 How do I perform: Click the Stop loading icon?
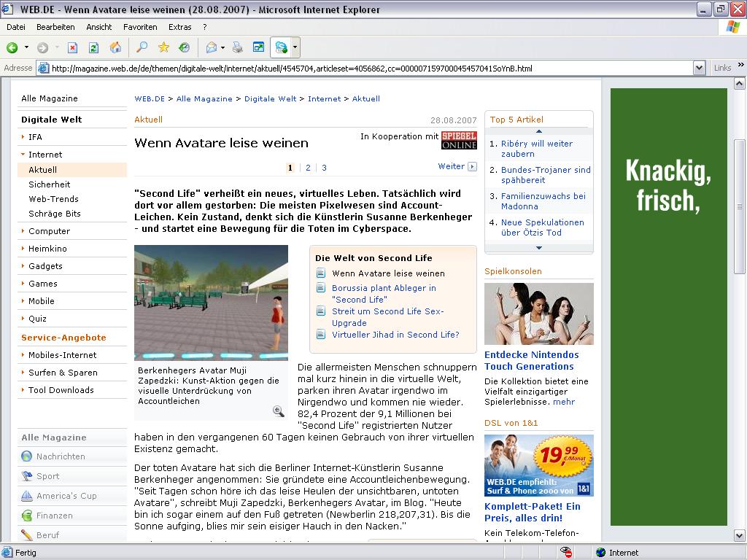(x=72, y=48)
